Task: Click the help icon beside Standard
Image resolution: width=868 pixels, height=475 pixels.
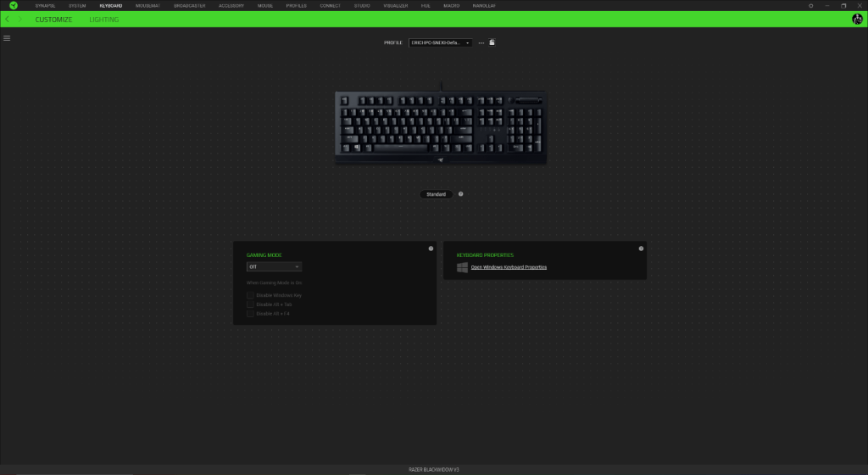Action: pyautogui.click(x=460, y=194)
